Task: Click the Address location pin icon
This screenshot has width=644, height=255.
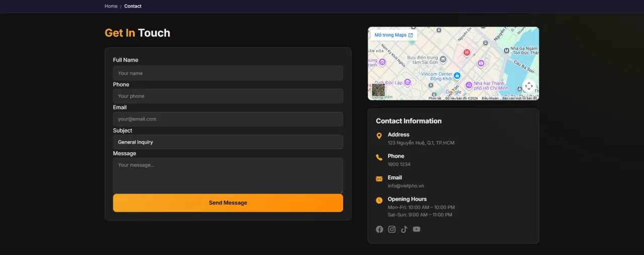Action: (379, 136)
